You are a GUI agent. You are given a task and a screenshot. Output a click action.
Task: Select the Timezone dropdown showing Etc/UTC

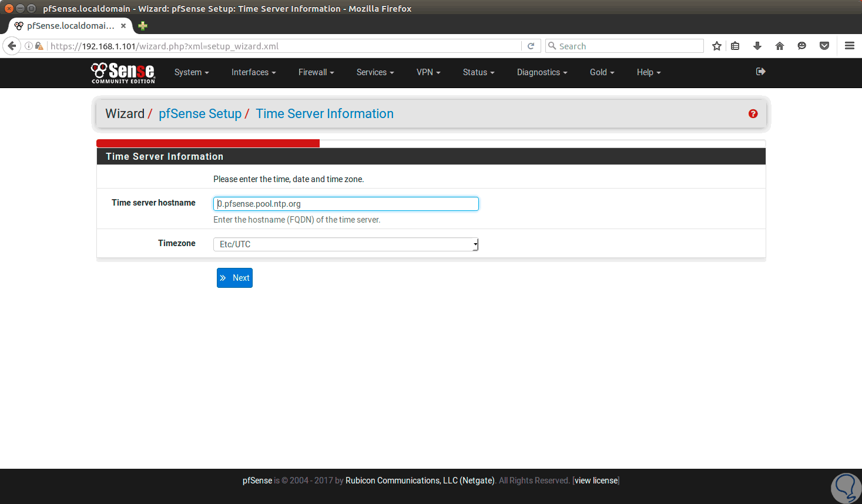click(346, 244)
